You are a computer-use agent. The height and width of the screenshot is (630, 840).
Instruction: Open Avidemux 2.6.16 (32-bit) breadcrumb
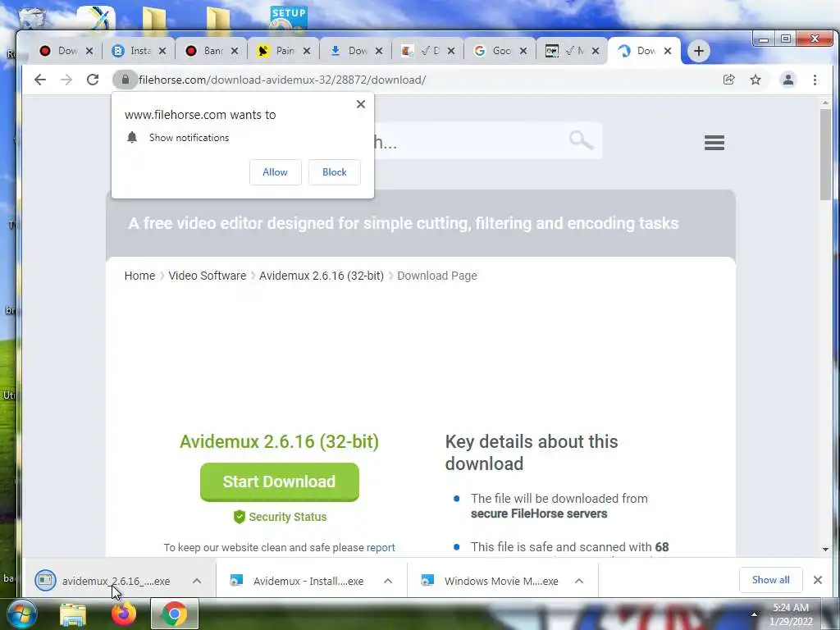point(322,276)
